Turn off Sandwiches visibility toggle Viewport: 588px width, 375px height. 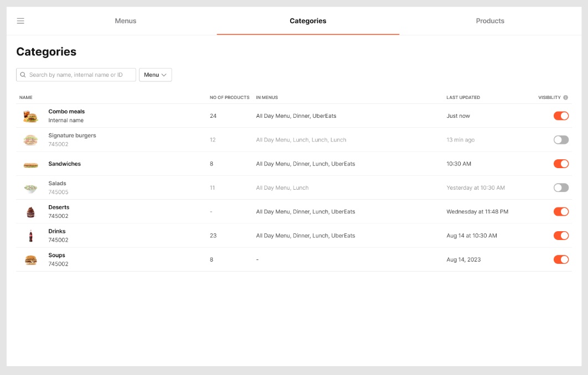point(561,164)
